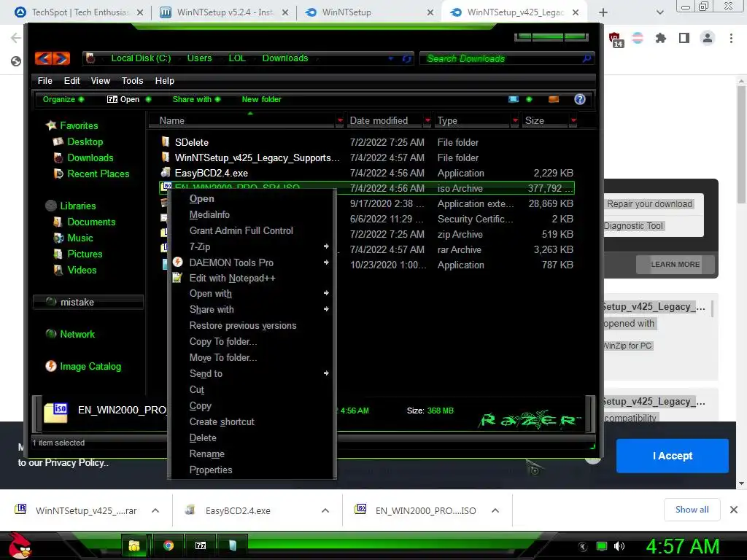This screenshot has width=747, height=560.
Task: Expand options for the EasyBCD2.4.exe download
Action: [x=325, y=510]
